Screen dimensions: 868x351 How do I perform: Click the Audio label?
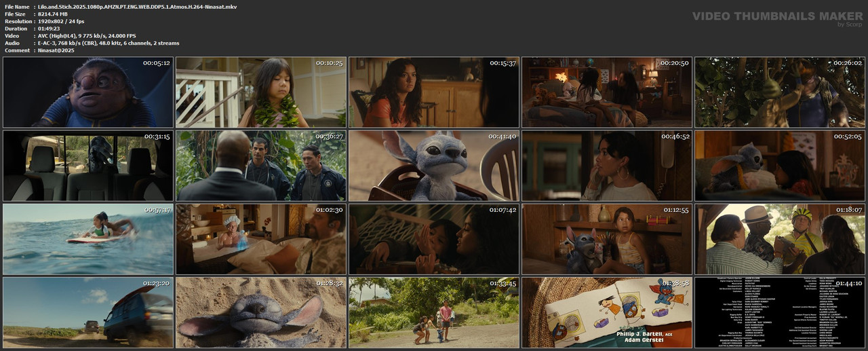pos(12,43)
